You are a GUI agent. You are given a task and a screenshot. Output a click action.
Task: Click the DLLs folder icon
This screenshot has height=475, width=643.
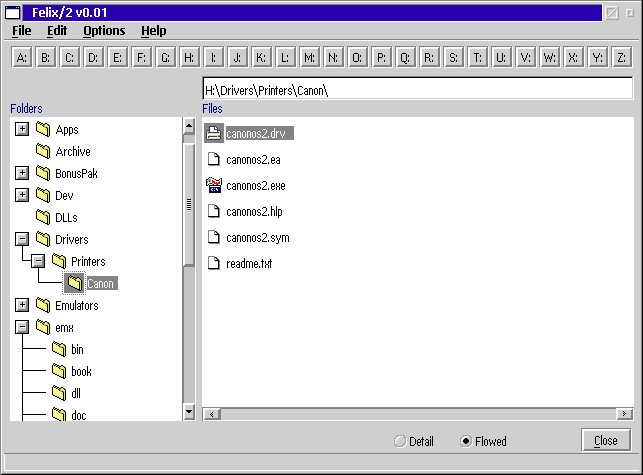(x=43, y=217)
